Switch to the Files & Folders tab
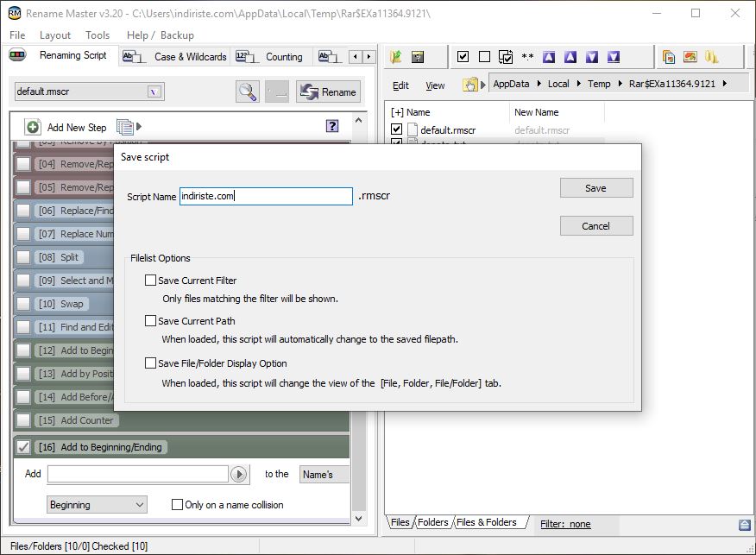The width and height of the screenshot is (756, 555). (486, 522)
